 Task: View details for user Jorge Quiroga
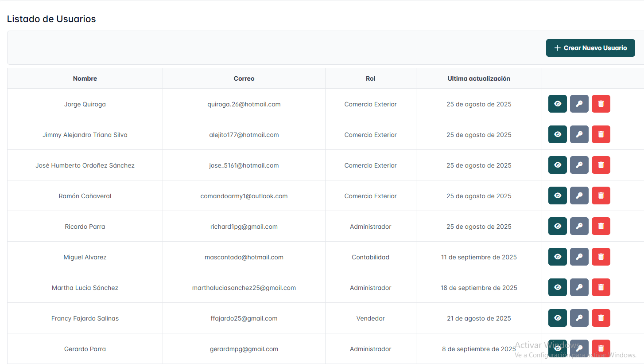(x=557, y=104)
